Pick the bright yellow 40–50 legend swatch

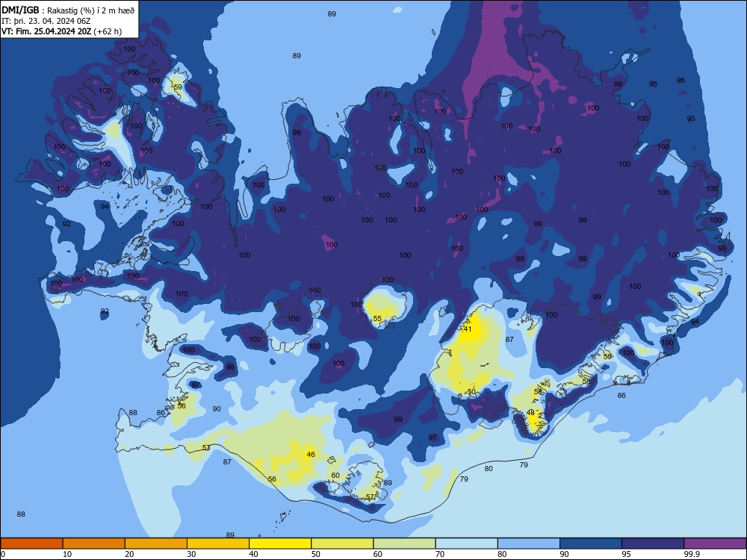click(x=280, y=544)
